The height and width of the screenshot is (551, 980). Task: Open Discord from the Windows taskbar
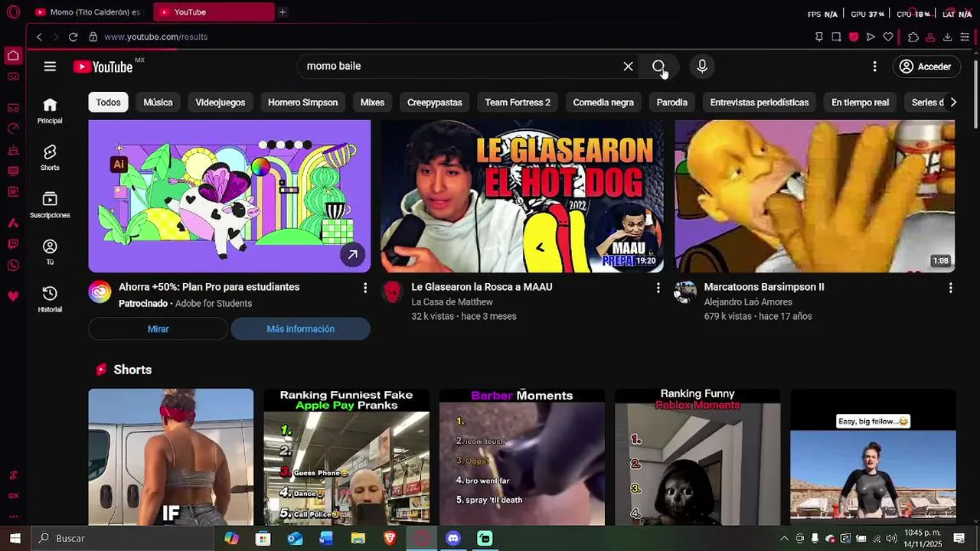point(453,539)
